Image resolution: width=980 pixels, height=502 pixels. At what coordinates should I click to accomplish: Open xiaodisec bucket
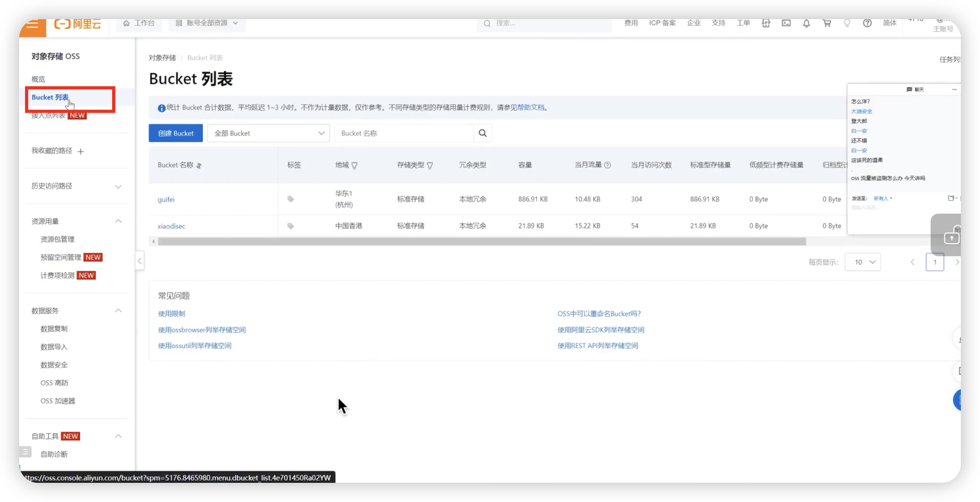coord(171,226)
